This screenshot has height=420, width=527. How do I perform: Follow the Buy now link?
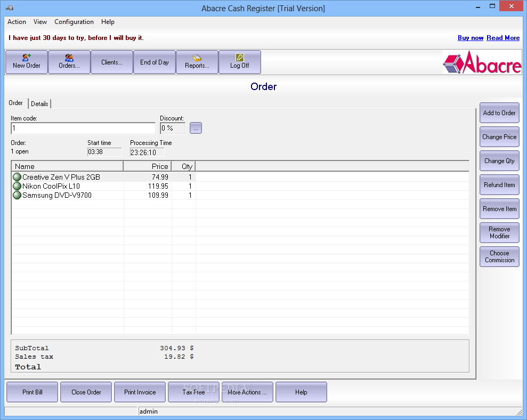pos(471,38)
